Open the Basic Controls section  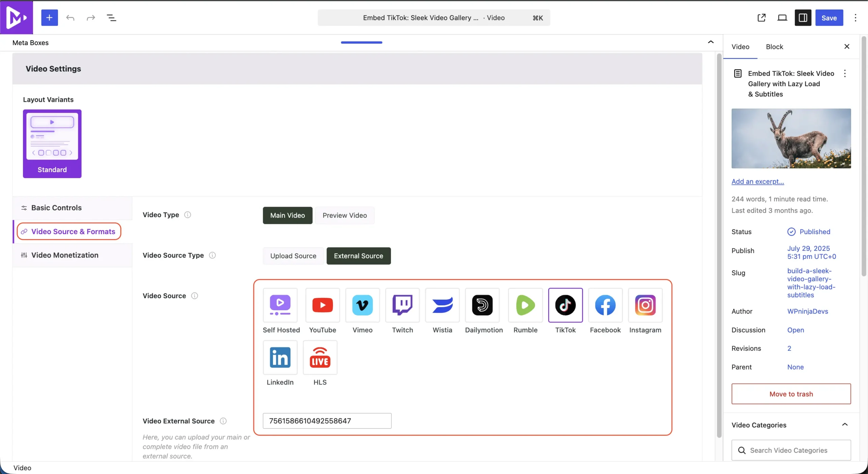(x=73, y=208)
